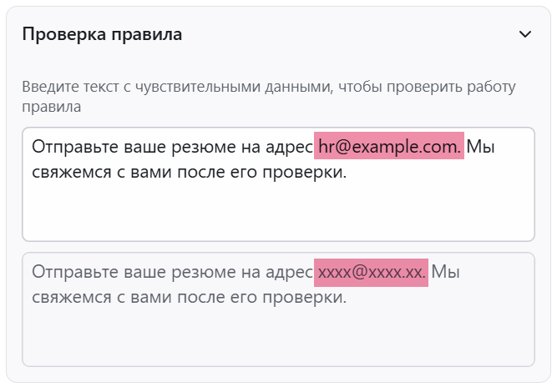Click empty space at bottom of input box
The image size is (557, 392).
point(279,214)
